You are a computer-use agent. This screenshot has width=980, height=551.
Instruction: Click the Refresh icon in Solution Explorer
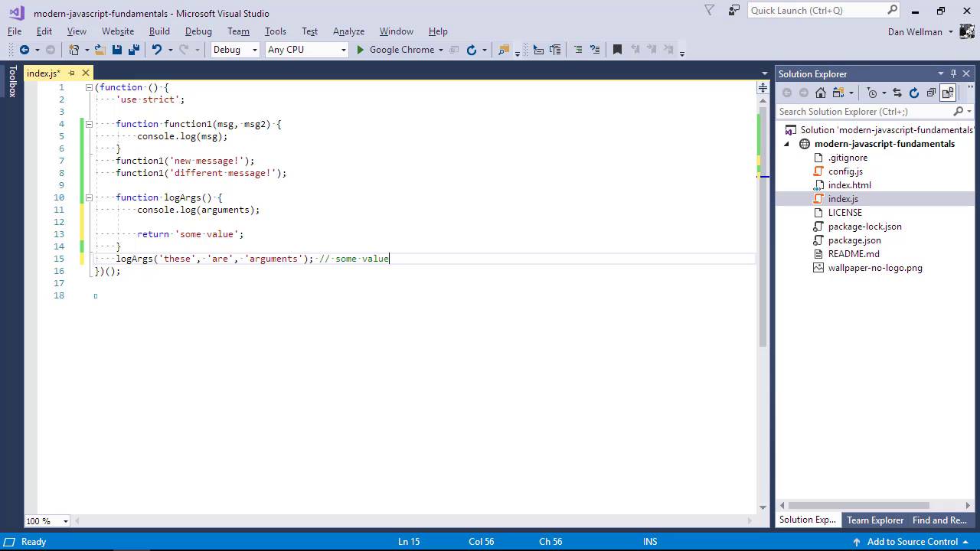[x=914, y=93]
